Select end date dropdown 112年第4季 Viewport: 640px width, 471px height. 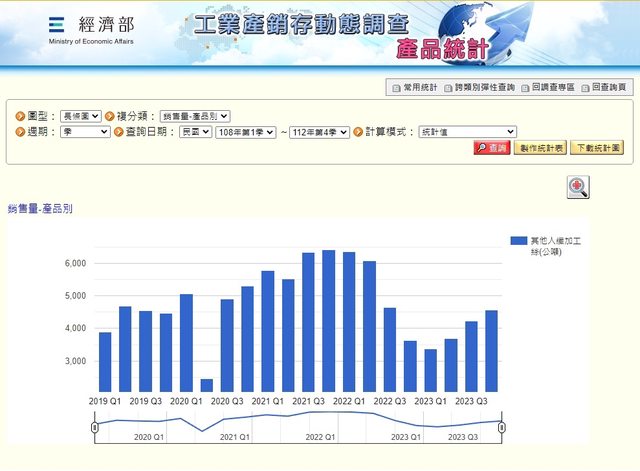[318, 132]
